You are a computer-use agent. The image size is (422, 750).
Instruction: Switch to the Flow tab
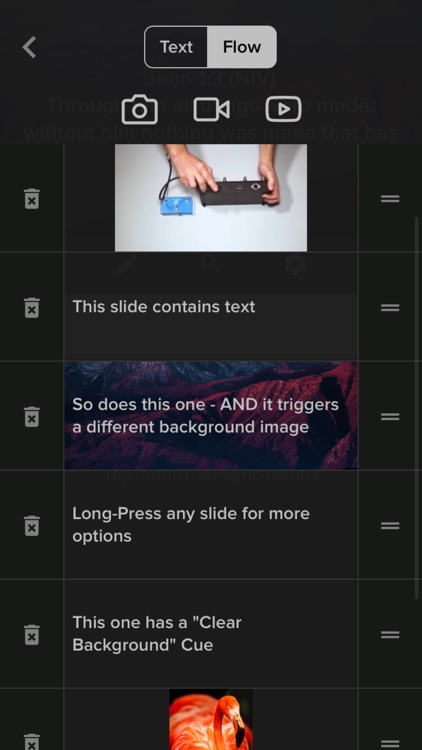(242, 47)
